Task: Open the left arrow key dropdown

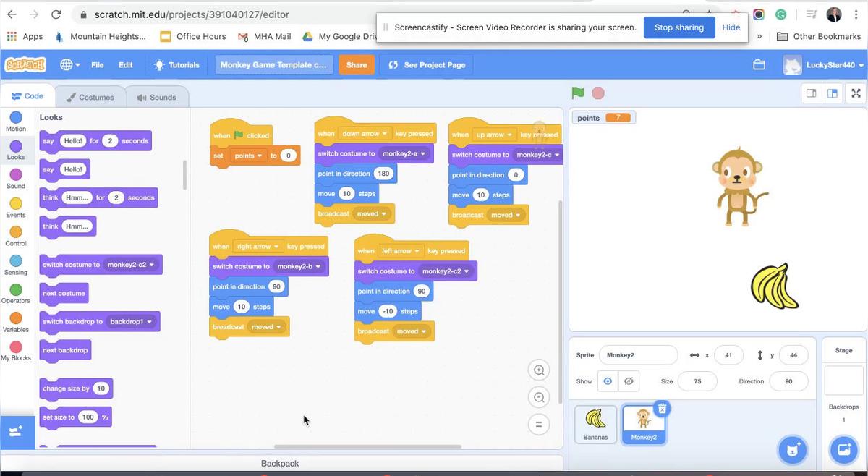Action: pyautogui.click(x=400, y=251)
